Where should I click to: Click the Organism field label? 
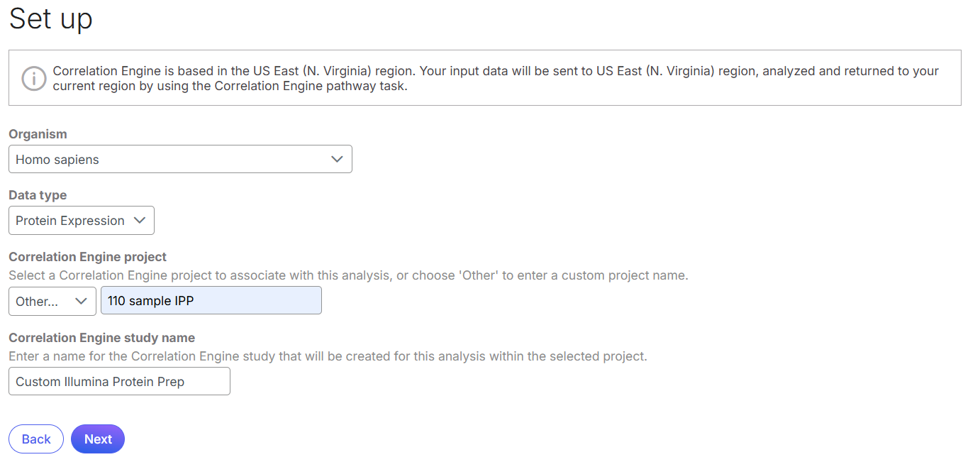pos(38,134)
